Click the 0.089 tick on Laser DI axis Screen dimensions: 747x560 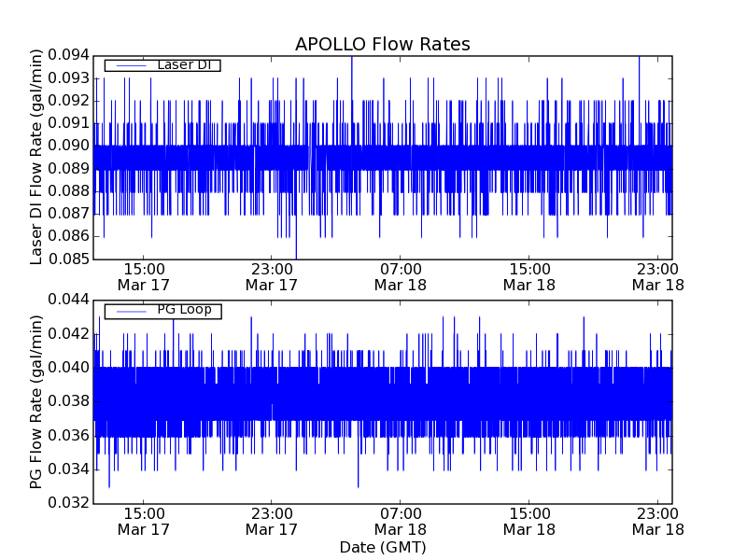coord(68,169)
